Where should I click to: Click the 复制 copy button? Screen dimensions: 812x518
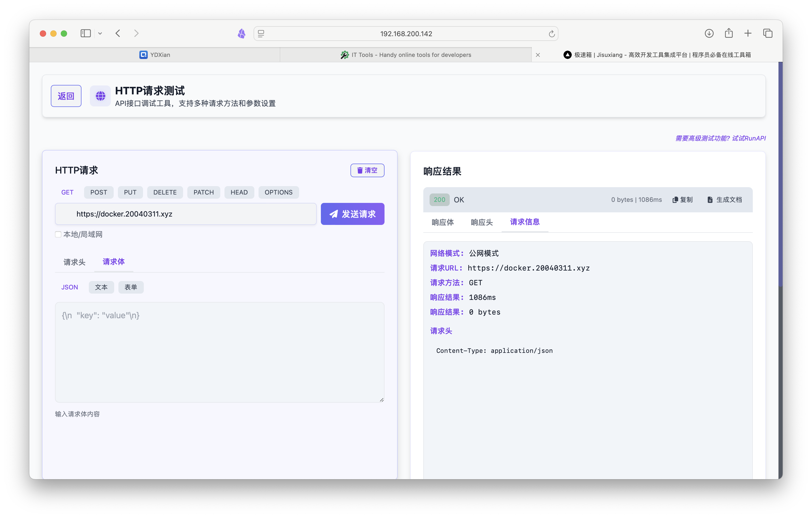683,200
